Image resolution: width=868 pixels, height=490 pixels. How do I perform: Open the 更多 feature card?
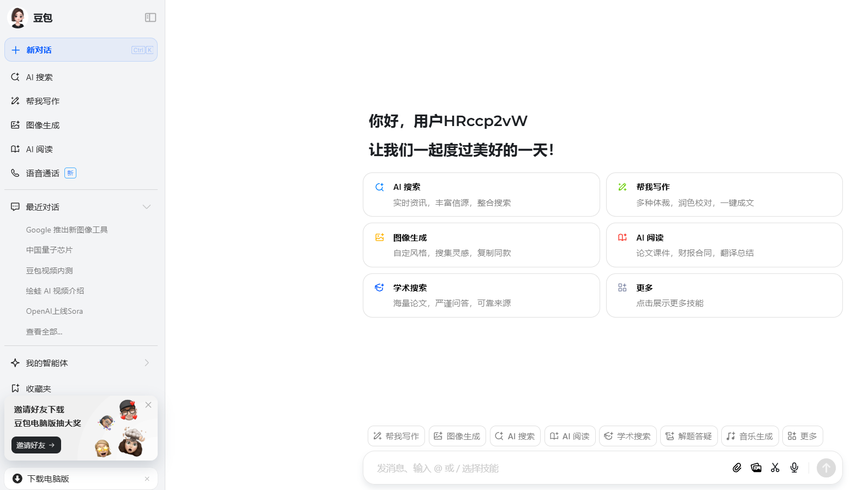[x=724, y=295]
